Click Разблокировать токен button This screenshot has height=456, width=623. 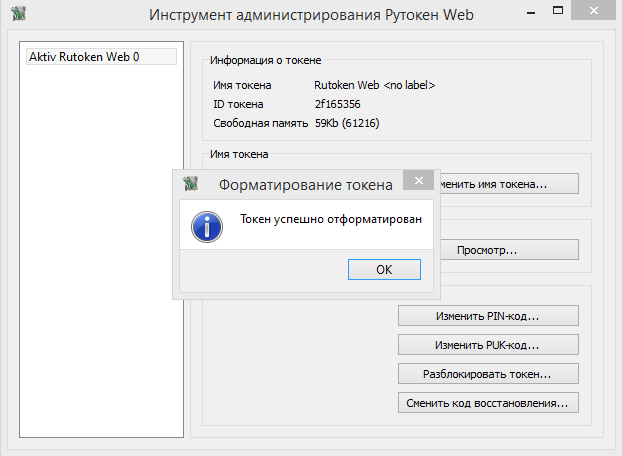[x=488, y=374]
